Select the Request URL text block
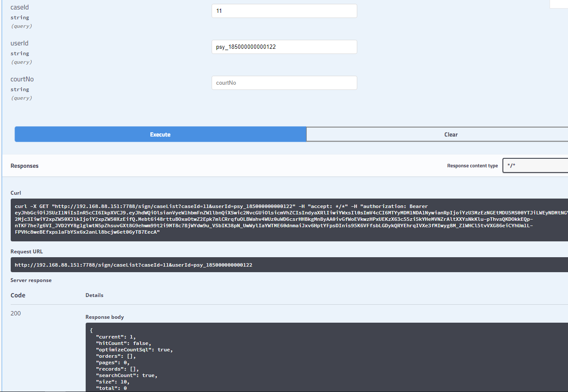This screenshot has height=392, width=568. (289, 265)
